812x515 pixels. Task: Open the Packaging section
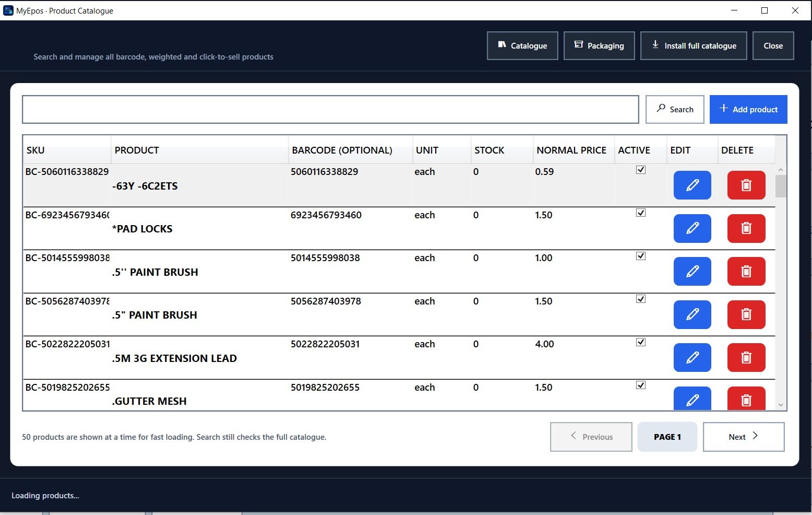599,45
